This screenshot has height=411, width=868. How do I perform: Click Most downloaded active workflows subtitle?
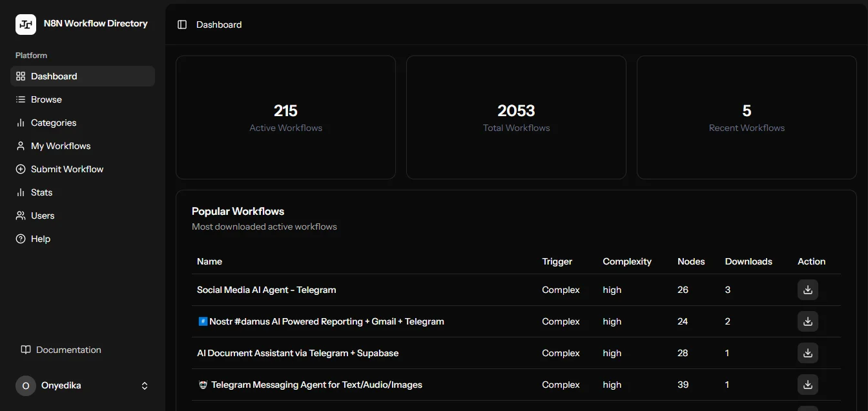(x=264, y=226)
